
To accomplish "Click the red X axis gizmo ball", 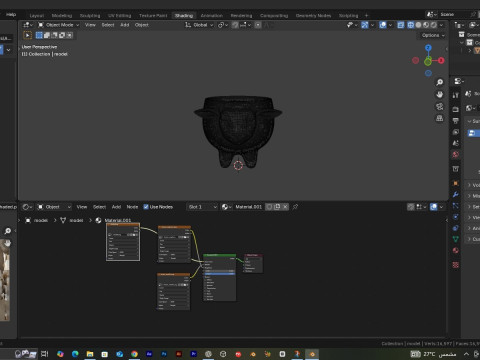I will tap(441, 60).
